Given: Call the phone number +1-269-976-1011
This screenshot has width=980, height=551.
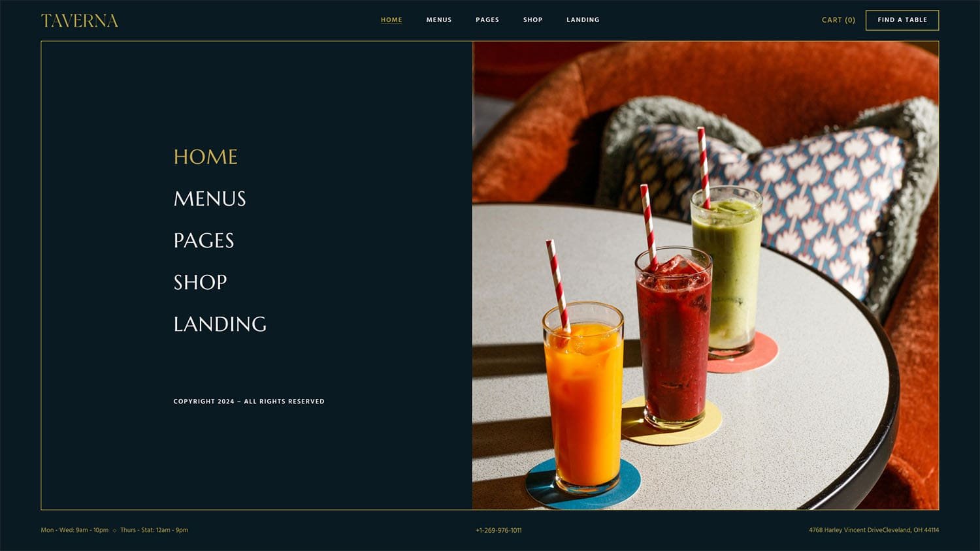Looking at the screenshot, I should coord(498,530).
